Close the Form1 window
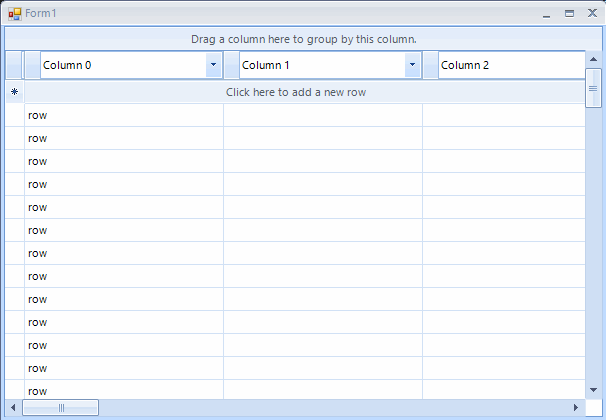The width and height of the screenshot is (606, 420). (591, 14)
